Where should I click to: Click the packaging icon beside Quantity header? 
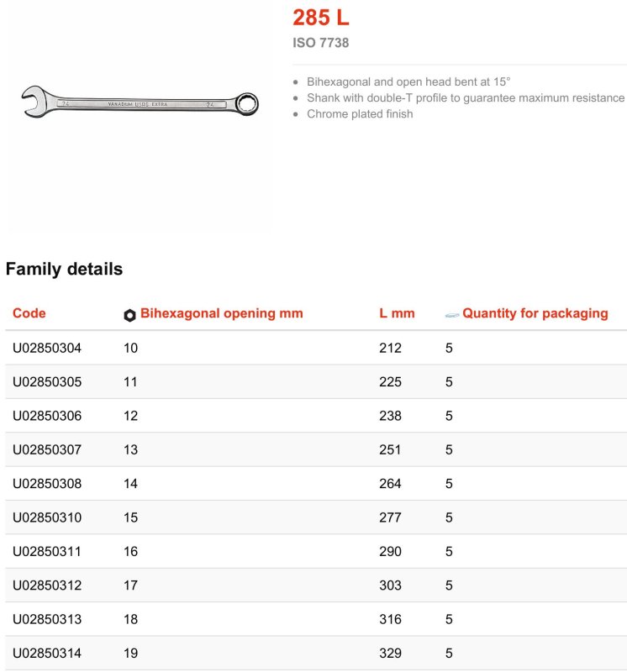point(452,315)
